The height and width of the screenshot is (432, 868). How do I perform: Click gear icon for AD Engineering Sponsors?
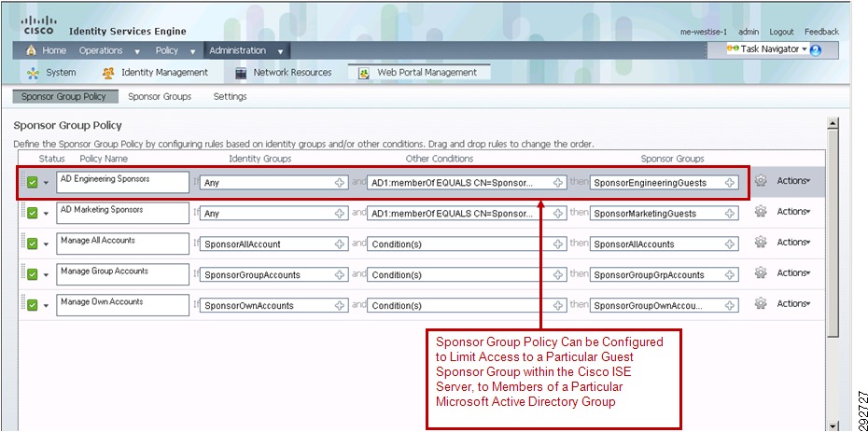[x=761, y=181]
